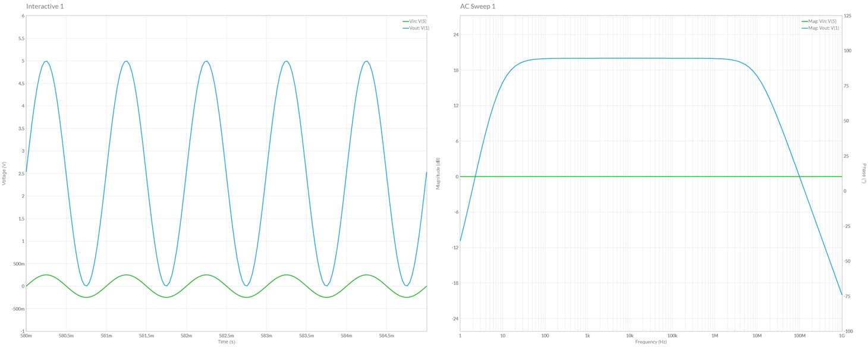The width and height of the screenshot is (868, 347).
Task: Click the Voltage (V) axis label
Action: click(x=5, y=173)
